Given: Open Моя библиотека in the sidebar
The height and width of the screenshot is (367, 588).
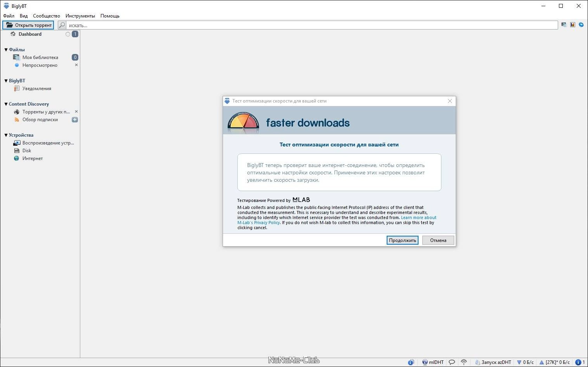Looking at the screenshot, I should click(x=40, y=57).
